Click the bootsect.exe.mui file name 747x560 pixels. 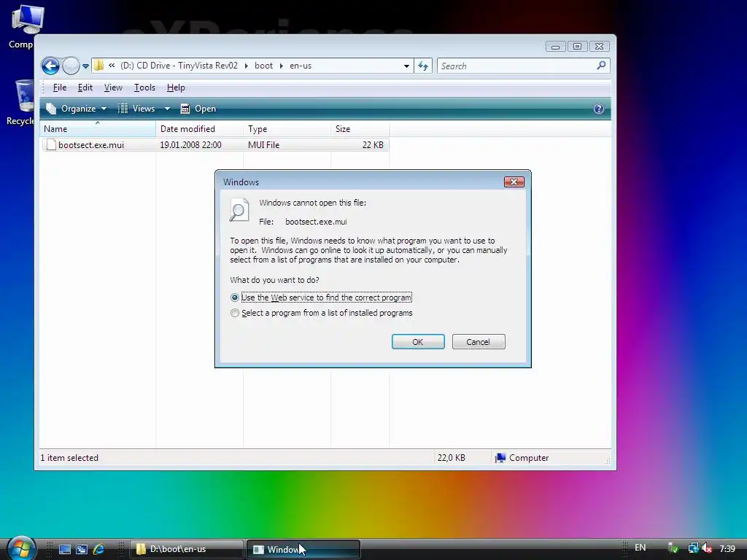[x=91, y=145]
